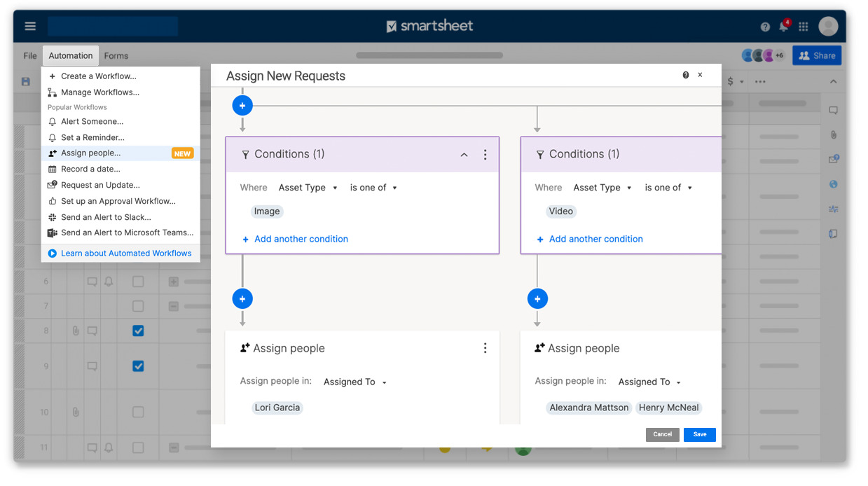Check the empty checkbox on row 7
This screenshot has height=486, width=868.
[138, 305]
